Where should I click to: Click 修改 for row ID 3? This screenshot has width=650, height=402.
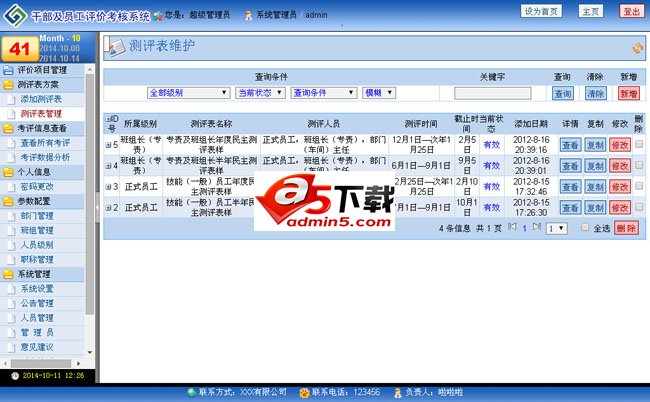(x=620, y=187)
